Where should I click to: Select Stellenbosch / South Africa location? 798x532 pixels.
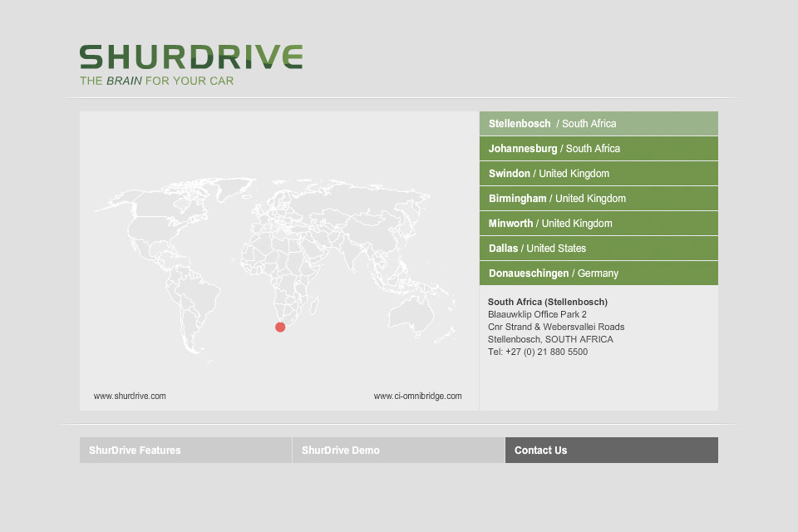tap(598, 123)
